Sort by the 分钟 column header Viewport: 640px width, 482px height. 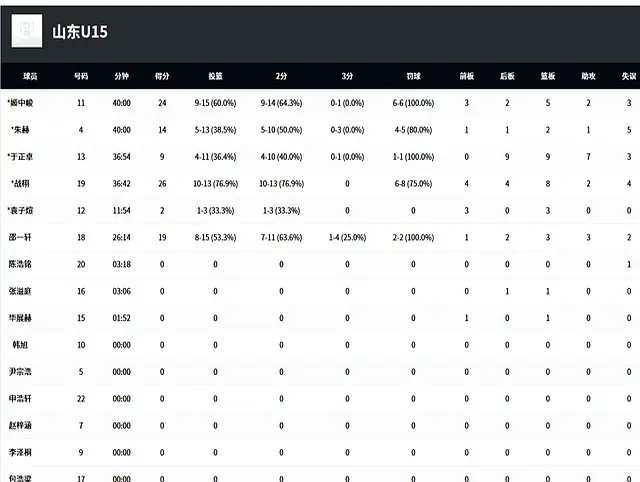(121, 75)
